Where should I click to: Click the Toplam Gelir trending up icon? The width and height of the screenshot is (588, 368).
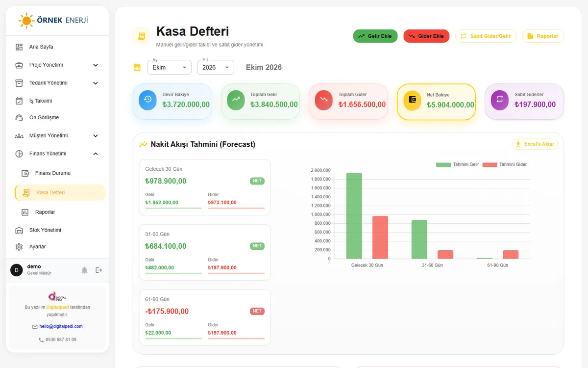(236, 100)
